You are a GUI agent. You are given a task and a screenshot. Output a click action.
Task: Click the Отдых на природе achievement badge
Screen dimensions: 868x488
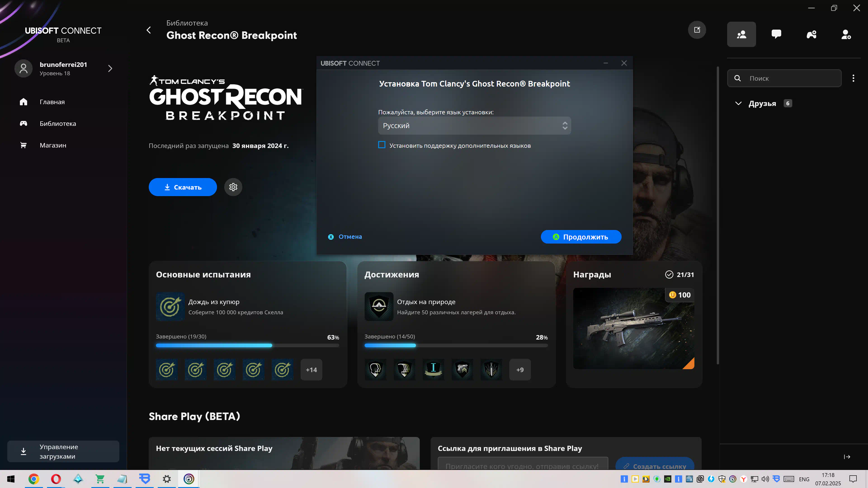pyautogui.click(x=379, y=307)
